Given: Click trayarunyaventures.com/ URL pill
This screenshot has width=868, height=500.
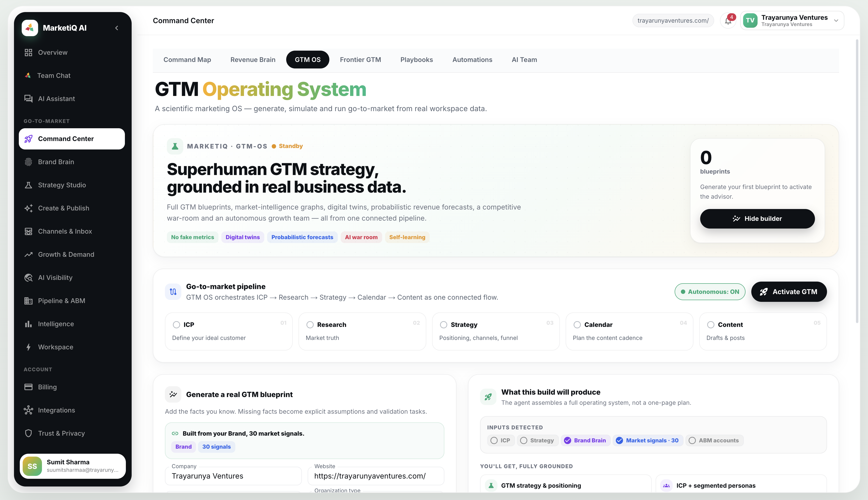Looking at the screenshot, I should pos(673,20).
